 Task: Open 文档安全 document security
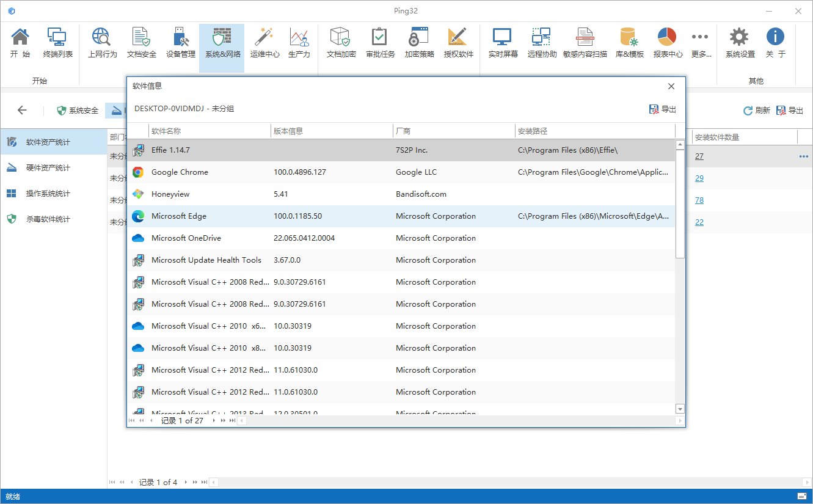pyautogui.click(x=141, y=43)
